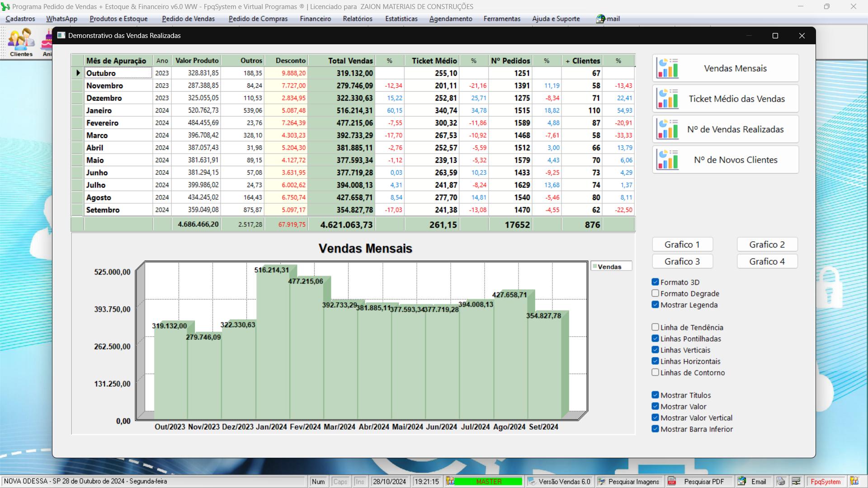This screenshot has width=868, height=488.
Task: Click the Pesquisar PDF status bar icon
Action: (x=672, y=482)
